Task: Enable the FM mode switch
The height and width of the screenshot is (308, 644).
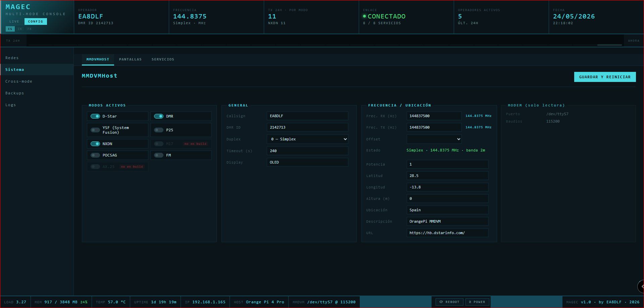Action: pos(159,155)
